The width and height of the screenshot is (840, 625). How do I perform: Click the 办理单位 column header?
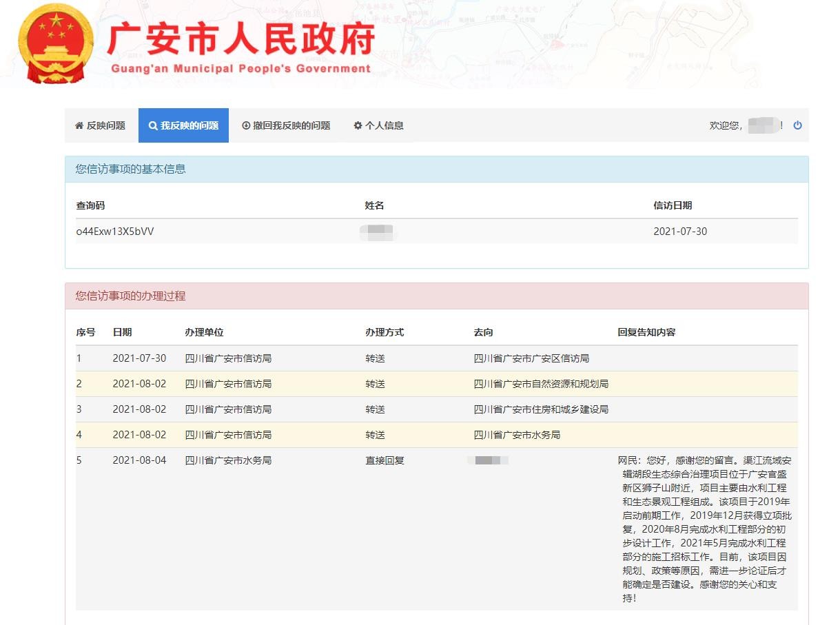[204, 332]
